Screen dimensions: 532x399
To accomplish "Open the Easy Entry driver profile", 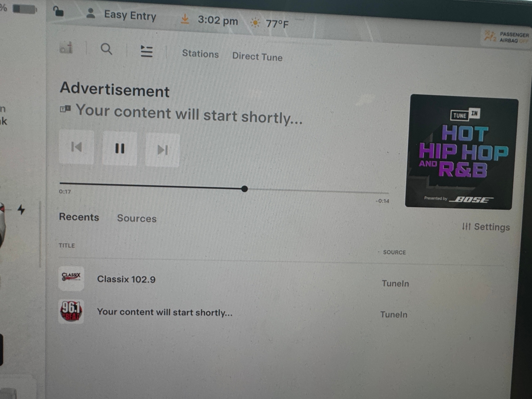I will click(122, 15).
